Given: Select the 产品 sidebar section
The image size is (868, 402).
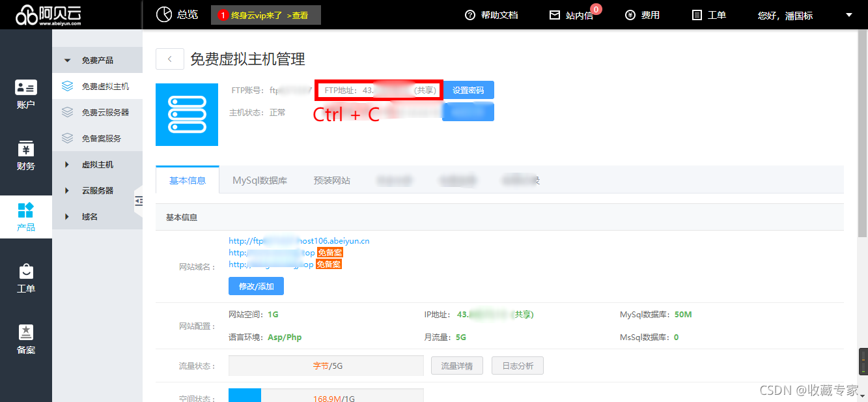Looking at the screenshot, I should [x=26, y=217].
